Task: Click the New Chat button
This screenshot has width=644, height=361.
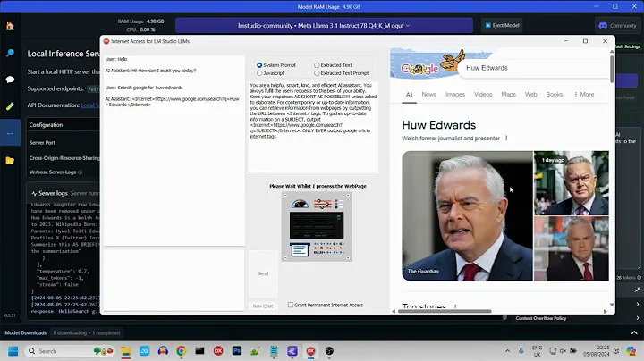Action: click(x=263, y=306)
